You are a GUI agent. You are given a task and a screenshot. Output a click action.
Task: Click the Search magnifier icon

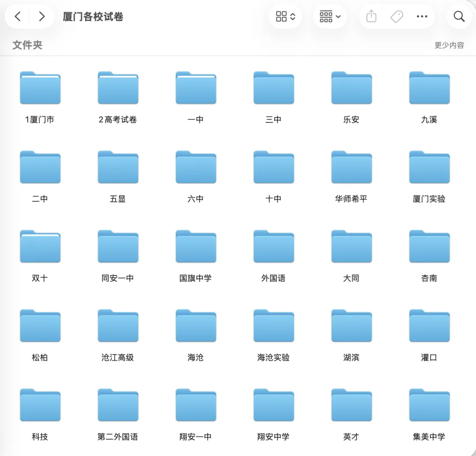coord(459,16)
